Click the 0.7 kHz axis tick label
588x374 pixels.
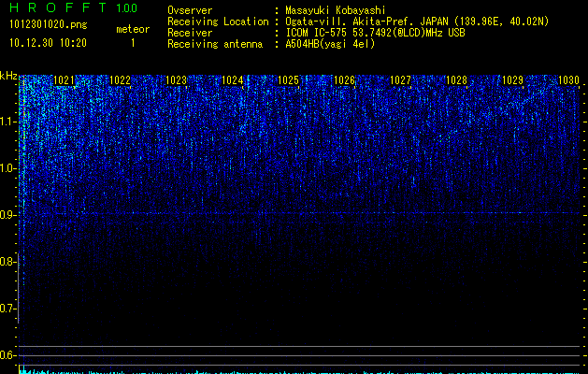pyautogui.click(x=8, y=309)
